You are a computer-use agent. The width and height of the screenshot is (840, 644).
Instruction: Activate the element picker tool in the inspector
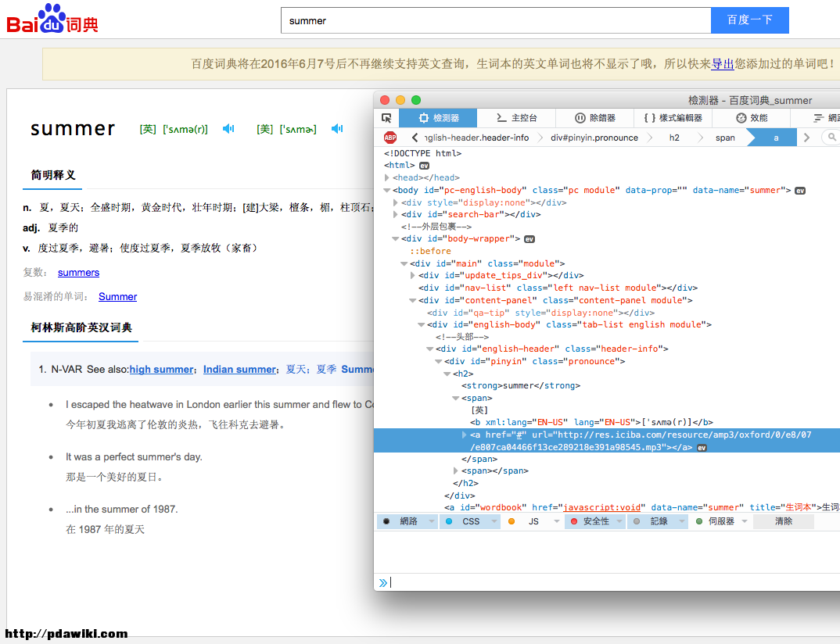[x=386, y=118]
